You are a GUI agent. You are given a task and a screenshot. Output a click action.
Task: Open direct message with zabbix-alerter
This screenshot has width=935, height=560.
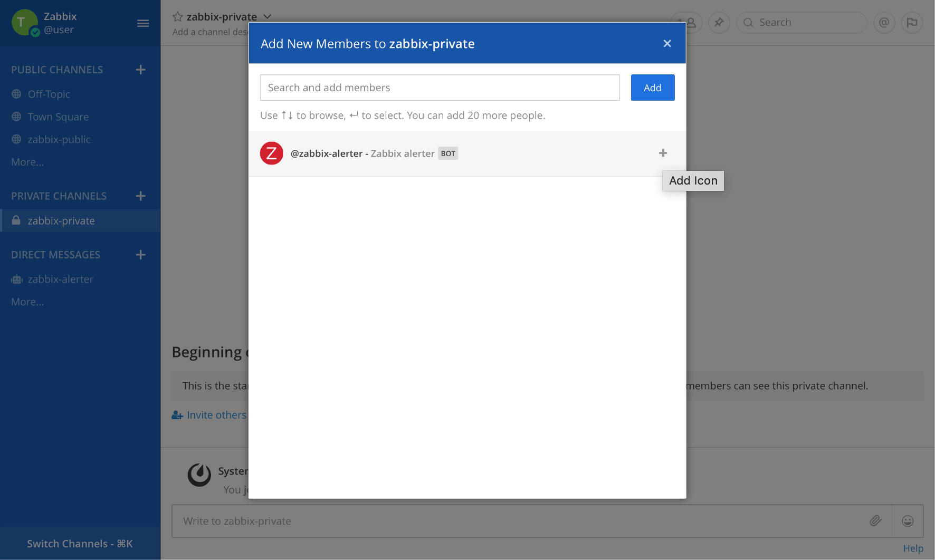pyautogui.click(x=60, y=279)
